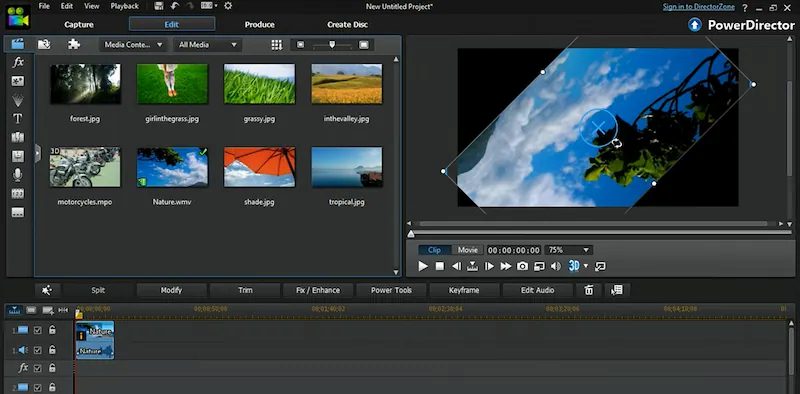This screenshot has height=394, width=800.
Task: Open the Particle Room icon
Action: (18, 100)
